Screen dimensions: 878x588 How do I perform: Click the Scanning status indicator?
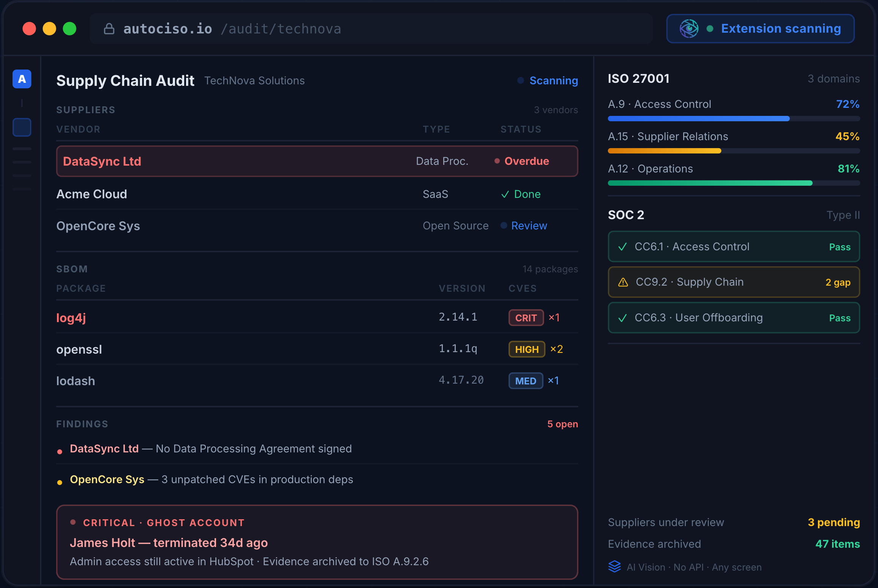coord(548,81)
